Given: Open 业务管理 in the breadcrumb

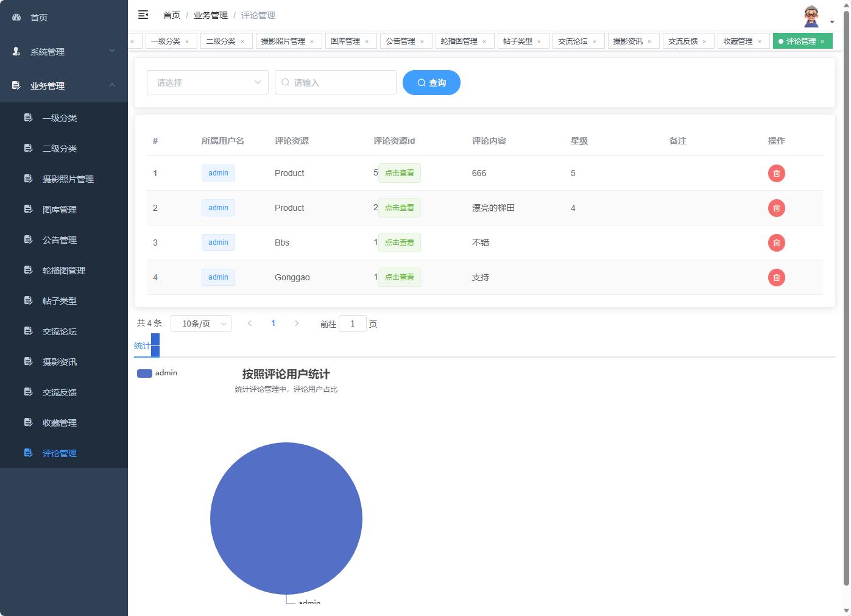Looking at the screenshot, I should tap(210, 15).
